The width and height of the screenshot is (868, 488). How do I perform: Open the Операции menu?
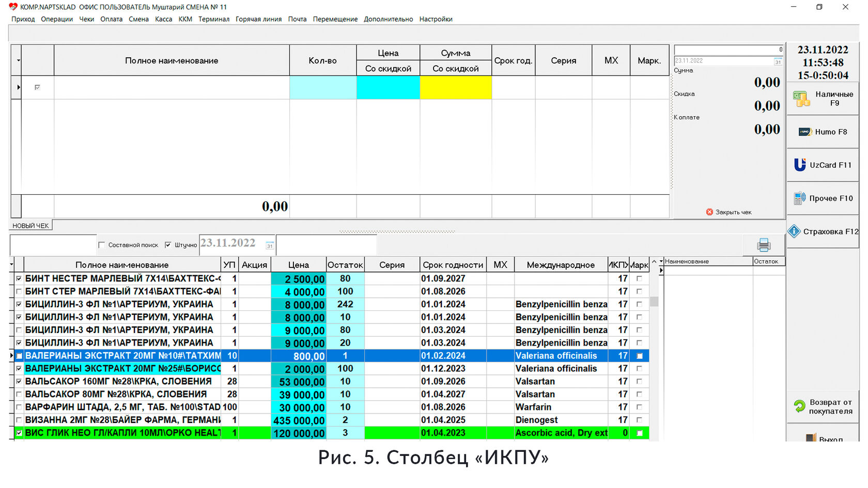click(57, 19)
